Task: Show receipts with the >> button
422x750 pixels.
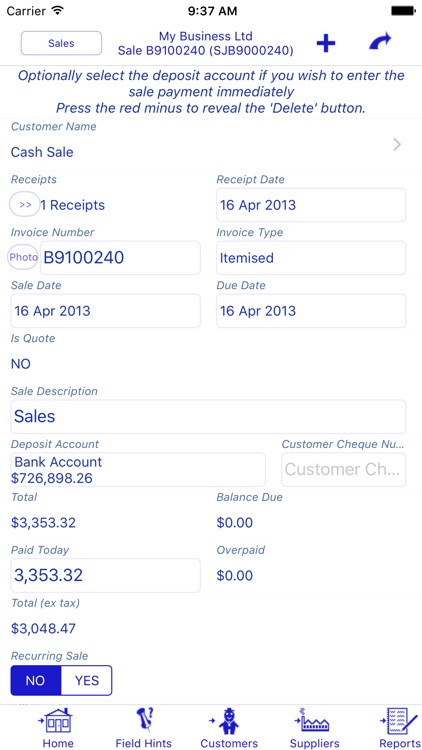Action: click(x=24, y=205)
